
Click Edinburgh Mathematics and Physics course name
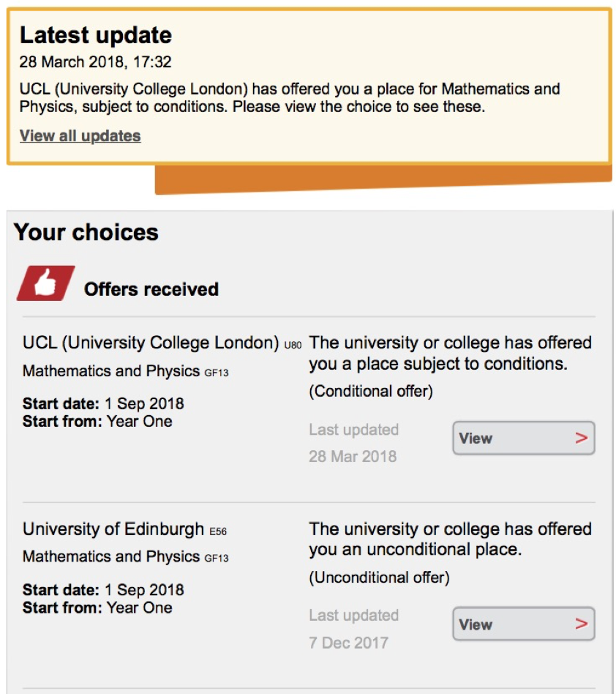111,557
